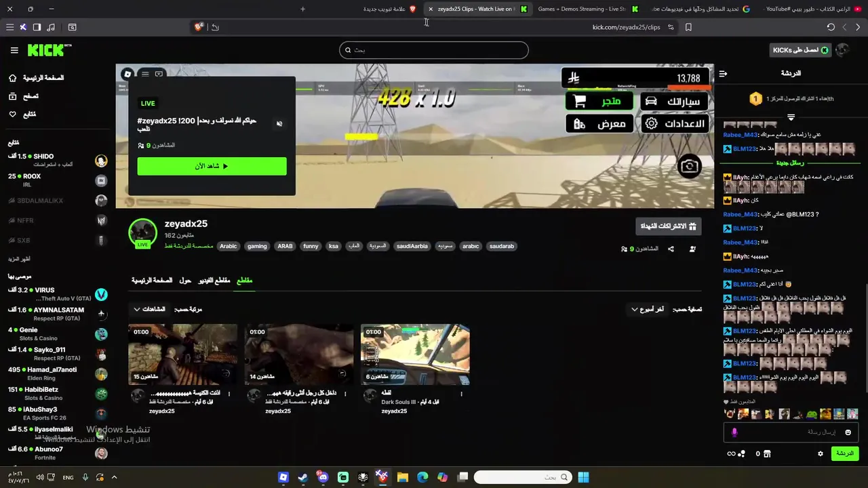The height and width of the screenshot is (488, 868).
Task: Click the share icon
Action: (671, 249)
